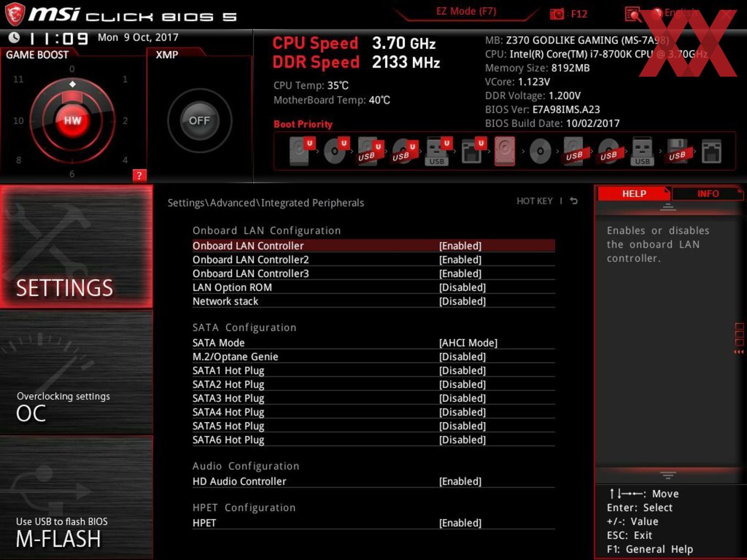Open SATA6 Hot Plug [Disabled] options
Image resolution: width=747 pixels, height=560 pixels.
(462, 440)
